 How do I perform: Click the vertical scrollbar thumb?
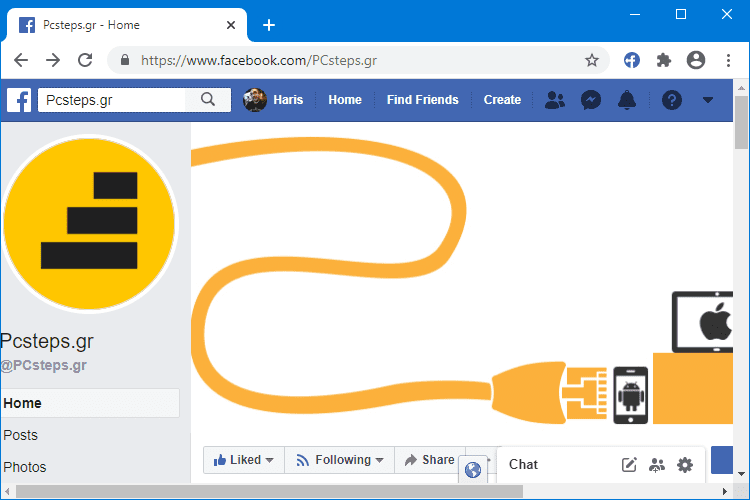[741, 122]
